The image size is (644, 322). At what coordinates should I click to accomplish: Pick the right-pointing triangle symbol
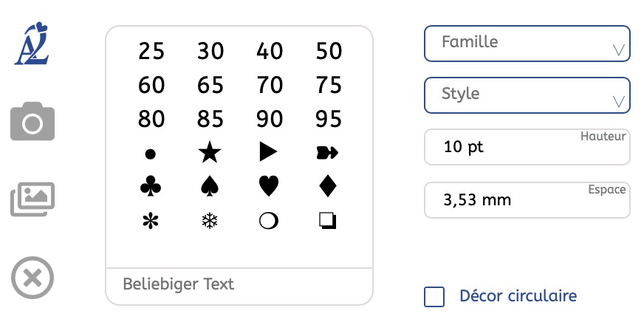coord(269,153)
